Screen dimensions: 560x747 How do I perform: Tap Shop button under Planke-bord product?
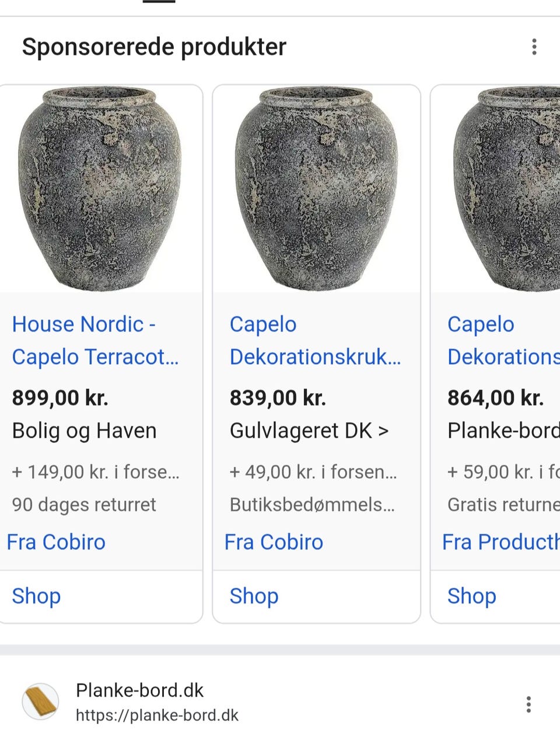click(471, 596)
